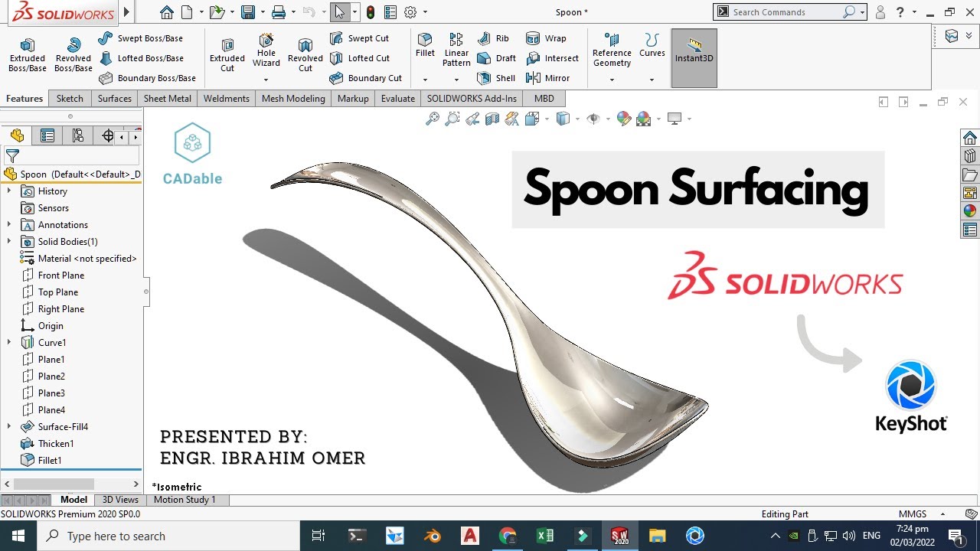The width and height of the screenshot is (980, 551).
Task: Open Chrome from the taskbar
Action: [x=508, y=536]
